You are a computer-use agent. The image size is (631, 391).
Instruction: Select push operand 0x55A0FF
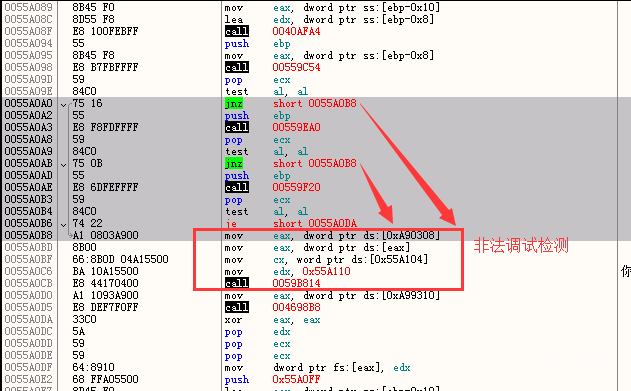(296, 379)
